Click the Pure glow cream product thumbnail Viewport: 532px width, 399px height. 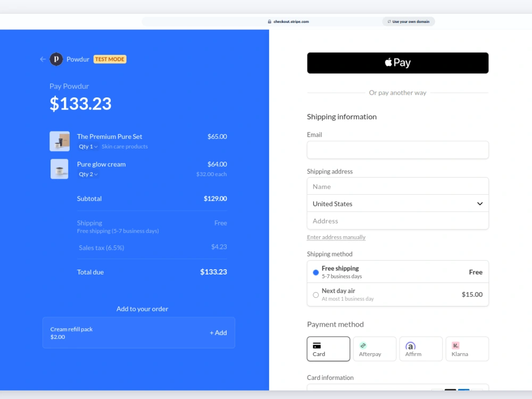tap(60, 169)
